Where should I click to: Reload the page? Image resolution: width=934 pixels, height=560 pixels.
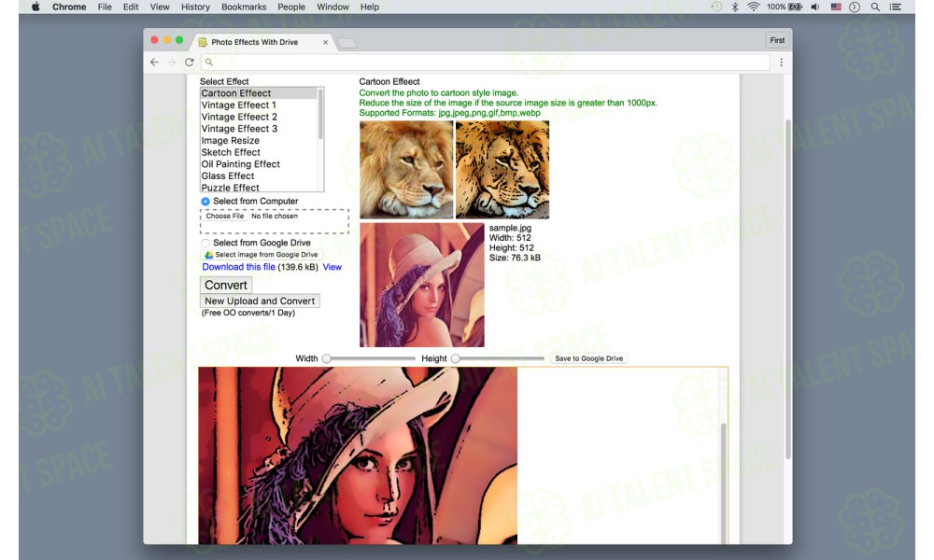(x=190, y=62)
